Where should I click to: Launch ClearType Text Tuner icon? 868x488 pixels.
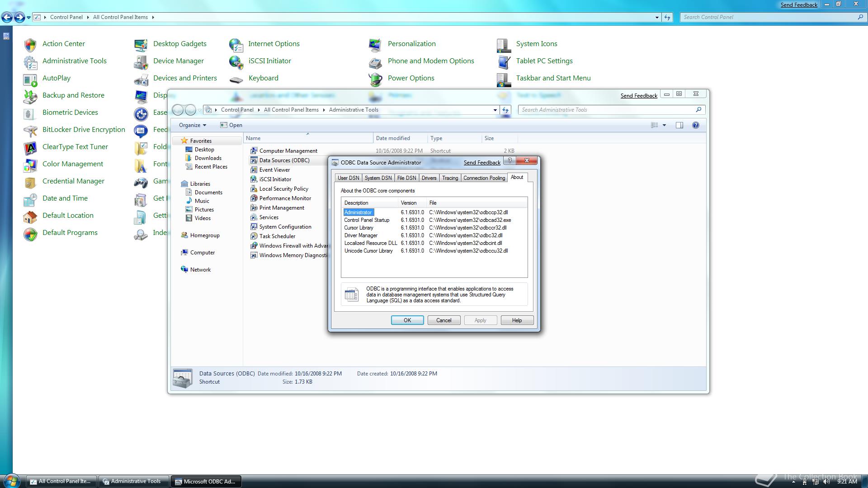tap(30, 147)
